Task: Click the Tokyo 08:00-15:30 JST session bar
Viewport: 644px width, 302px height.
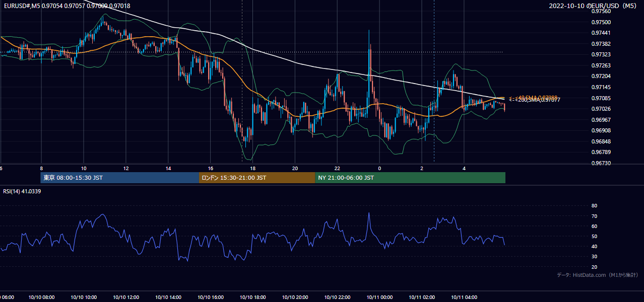Action: (x=120, y=178)
